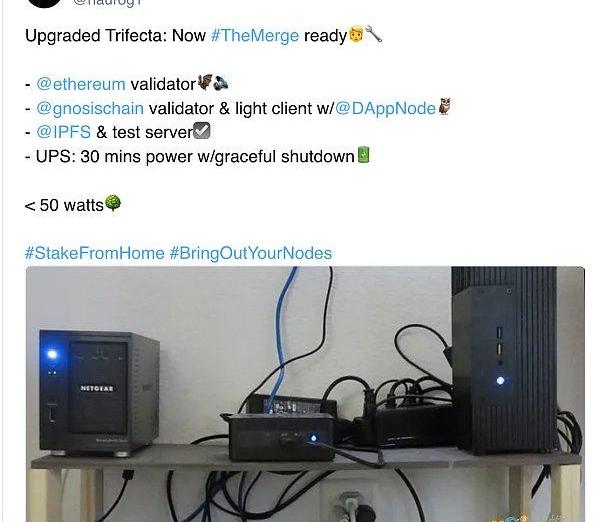The width and height of the screenshot is (600, 522).
Task: Click the check mark emoji after test server
Action: (x=202, y=131)
